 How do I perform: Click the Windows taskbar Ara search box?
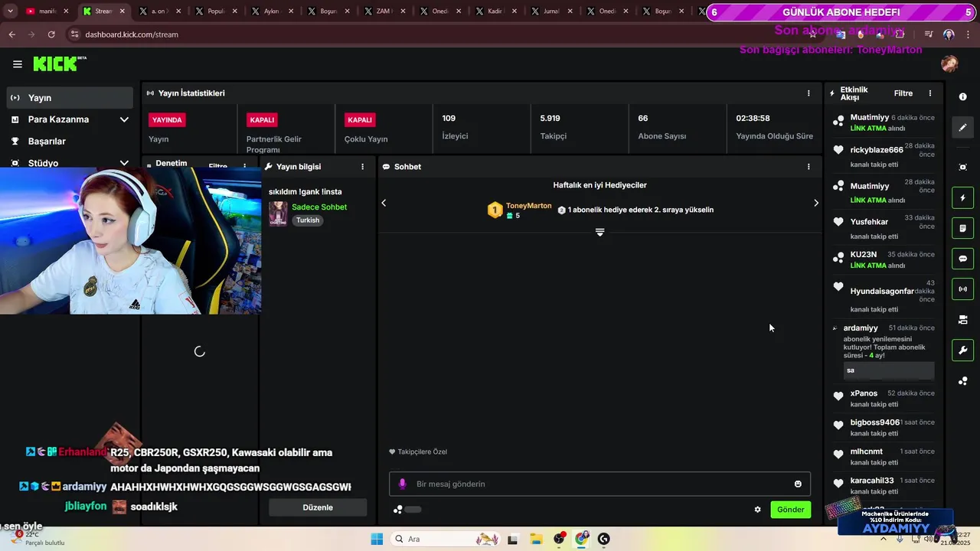click(446, 539)
